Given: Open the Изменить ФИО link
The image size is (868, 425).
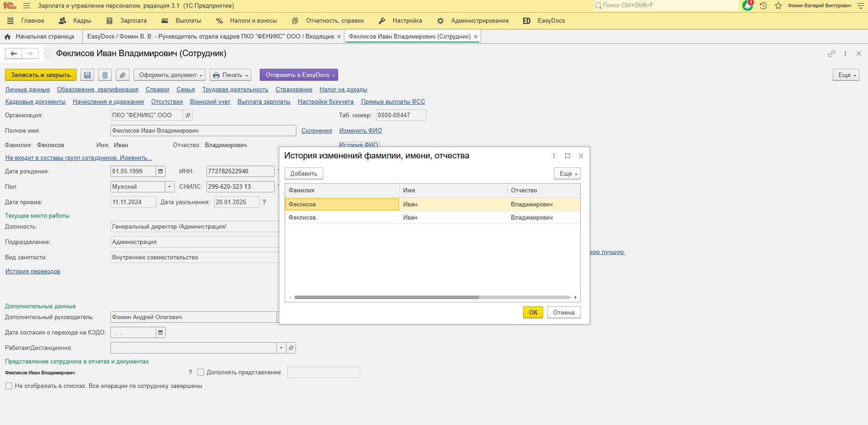Looking at the screenshot, I should 360,131.
